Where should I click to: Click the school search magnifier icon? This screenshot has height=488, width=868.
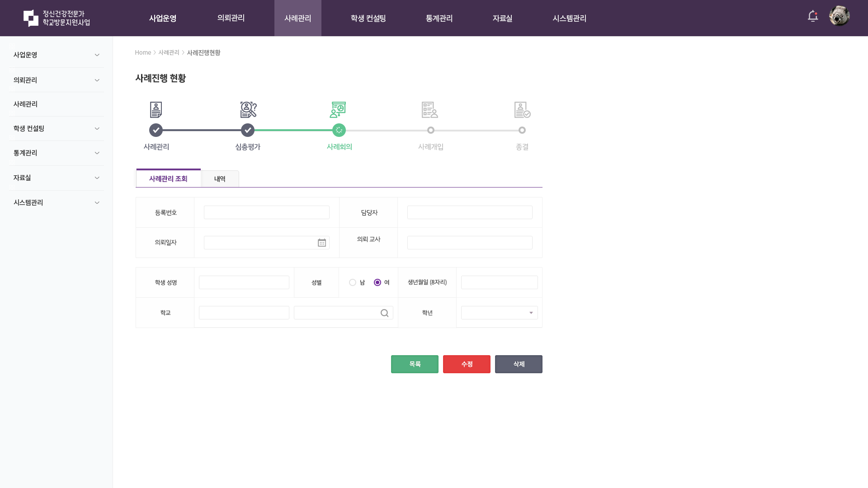[384, 313]
